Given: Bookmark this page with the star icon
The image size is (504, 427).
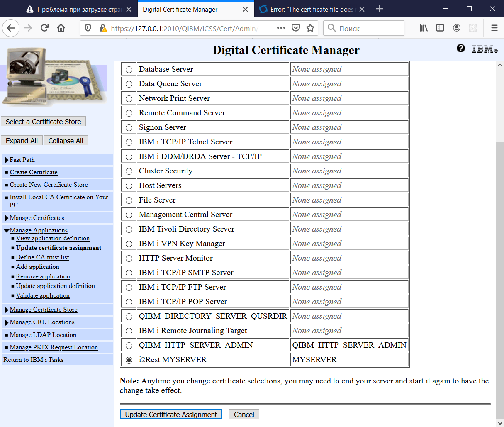Looking at the screenshot, I should 310,28.
